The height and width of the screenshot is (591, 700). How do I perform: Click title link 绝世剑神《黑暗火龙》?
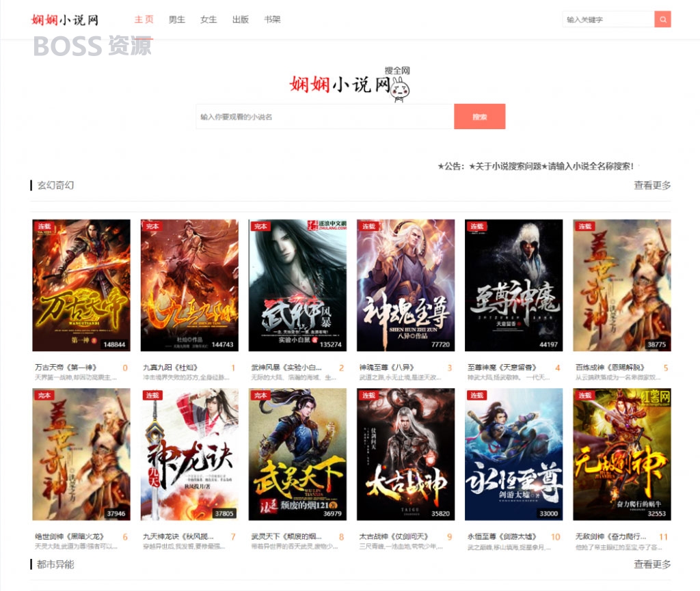[x=69, y=536]
